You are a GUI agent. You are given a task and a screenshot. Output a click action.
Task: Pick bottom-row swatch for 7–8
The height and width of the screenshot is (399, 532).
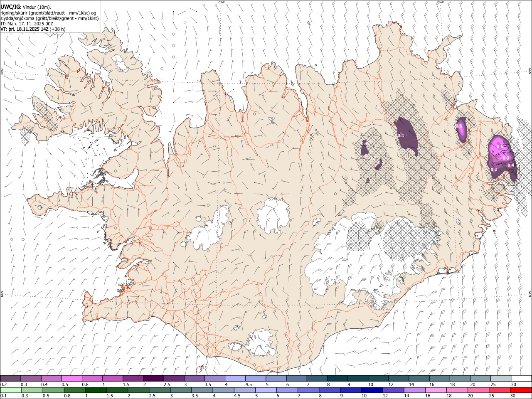[x=308, y=390]
